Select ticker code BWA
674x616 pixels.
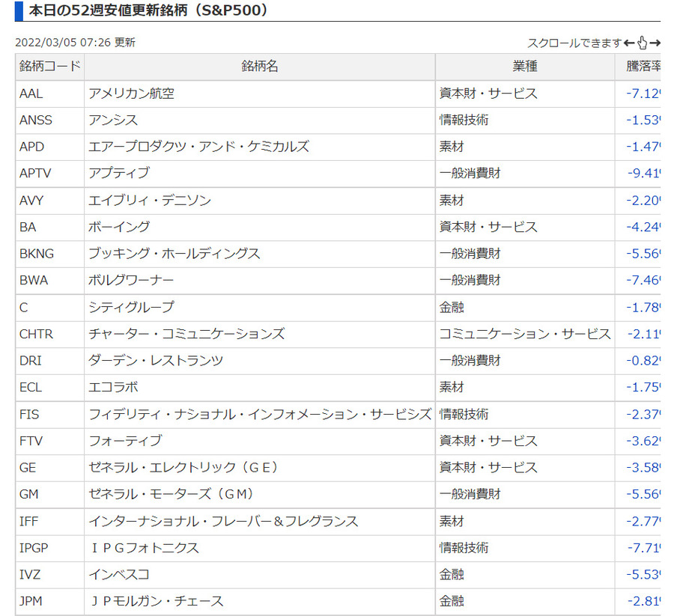click(34, 281)
